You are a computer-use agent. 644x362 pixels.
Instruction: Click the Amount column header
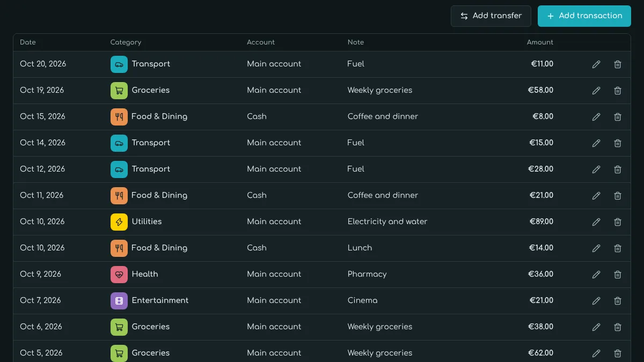(x=540, y=42)
